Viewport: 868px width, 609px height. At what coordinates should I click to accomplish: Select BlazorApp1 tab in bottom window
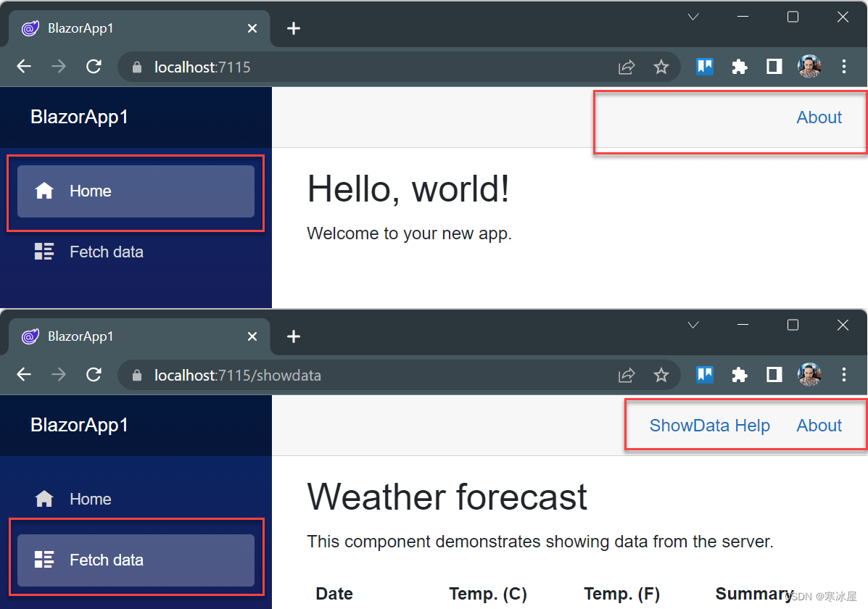click(139, 336)
